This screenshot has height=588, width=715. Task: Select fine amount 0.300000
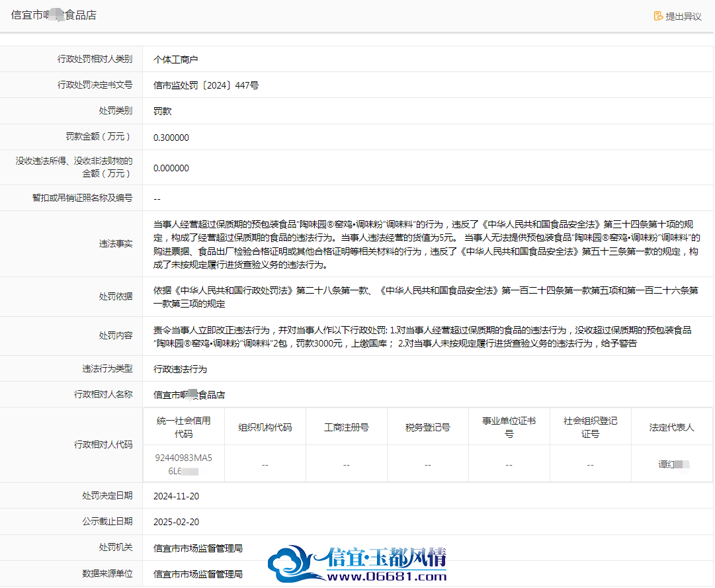pos(171,138)
